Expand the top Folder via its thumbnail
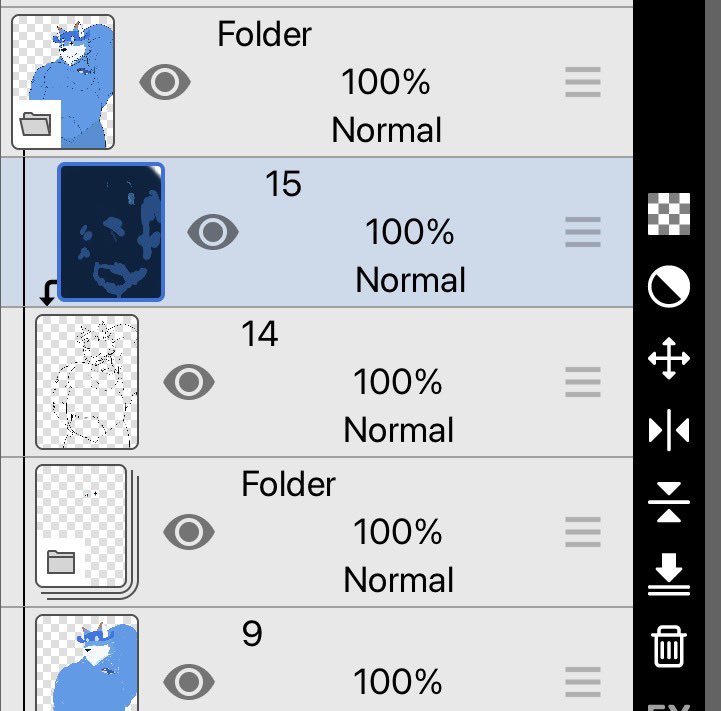The image size is (721, 711). (63, 82)
